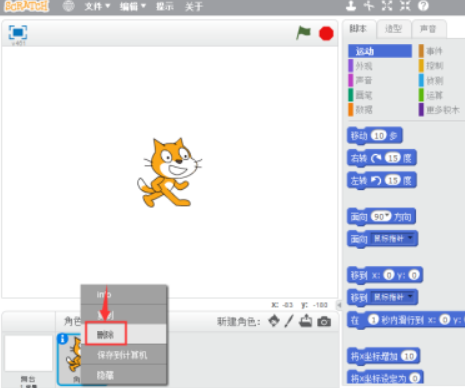Open the language globe menu
The height and width of the screenshot is (388, 465).
pos(69,6)
